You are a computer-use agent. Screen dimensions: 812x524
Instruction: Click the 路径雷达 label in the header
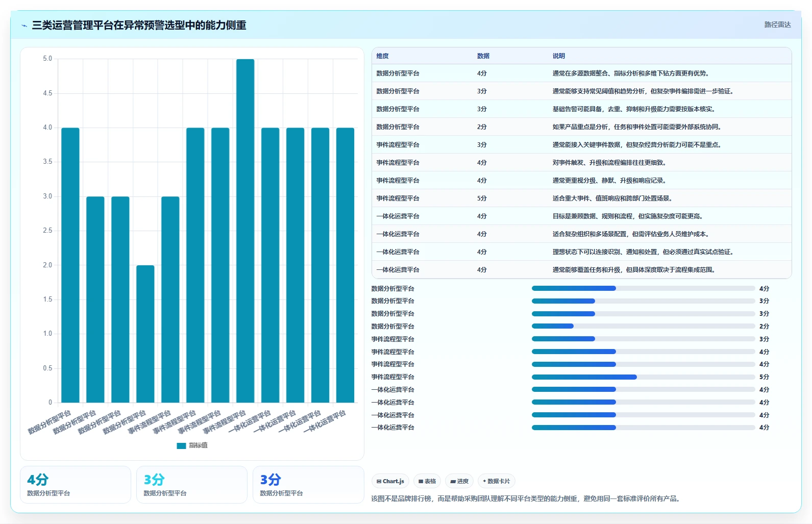[777, 24]
